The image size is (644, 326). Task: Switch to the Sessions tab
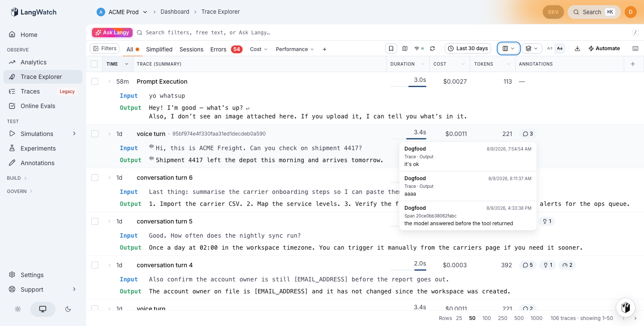tap(191, 49)
